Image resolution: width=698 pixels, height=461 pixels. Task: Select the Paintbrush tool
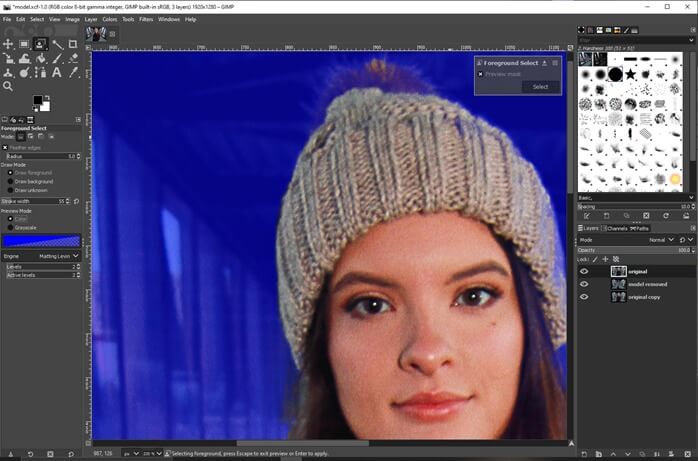[x=57, y=58]
